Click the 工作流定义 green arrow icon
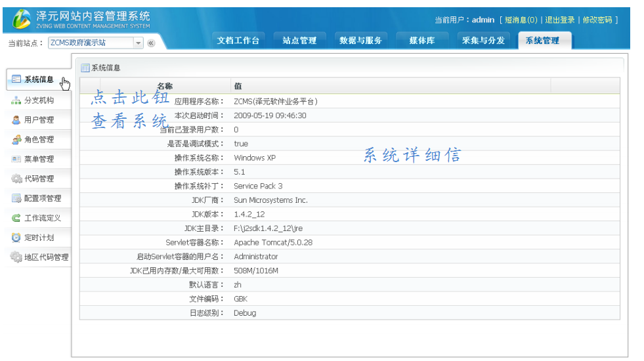The width and height of the screenshot is (644, 361). [x=16, y=218]
